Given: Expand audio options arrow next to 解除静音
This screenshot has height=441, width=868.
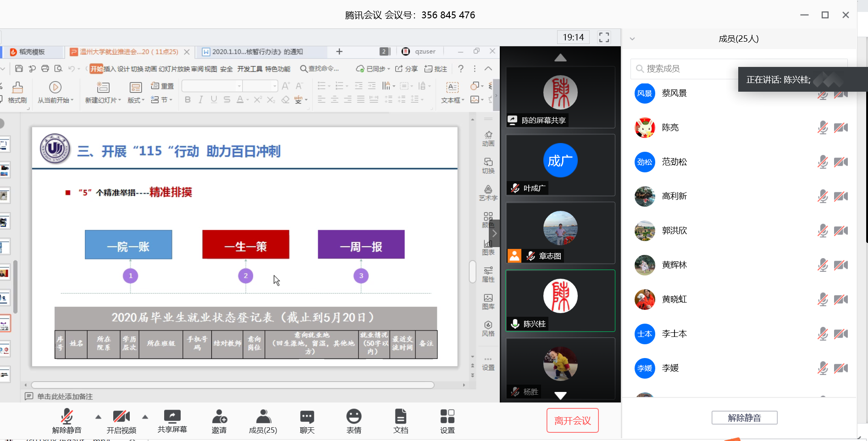Looking at the screenshot, I should point(98,417).
